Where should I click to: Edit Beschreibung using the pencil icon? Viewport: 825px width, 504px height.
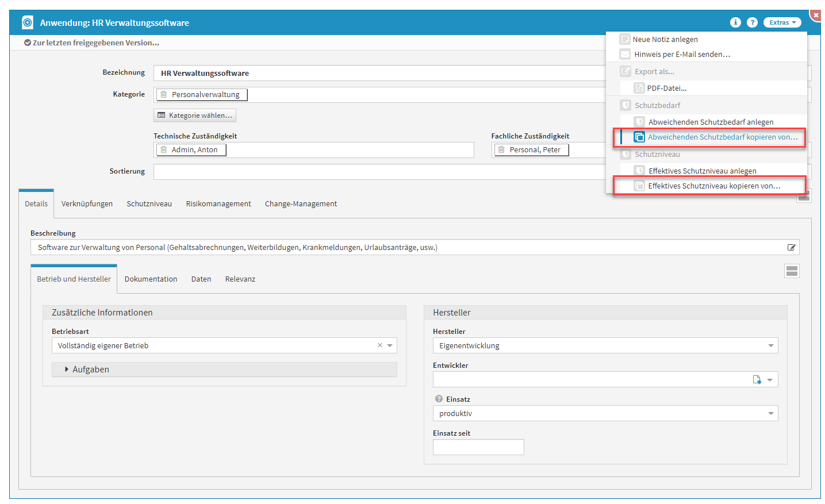791,248
